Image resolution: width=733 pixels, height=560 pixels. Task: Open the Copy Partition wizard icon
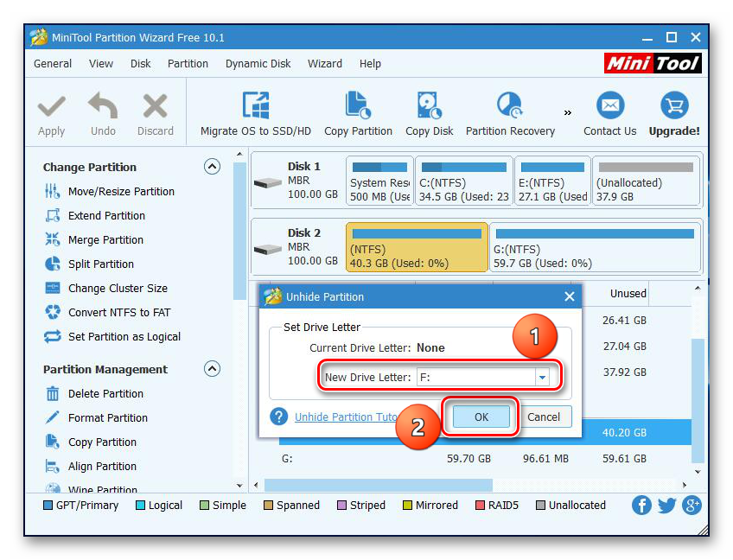pyautogui.click(x=358, y=106)
